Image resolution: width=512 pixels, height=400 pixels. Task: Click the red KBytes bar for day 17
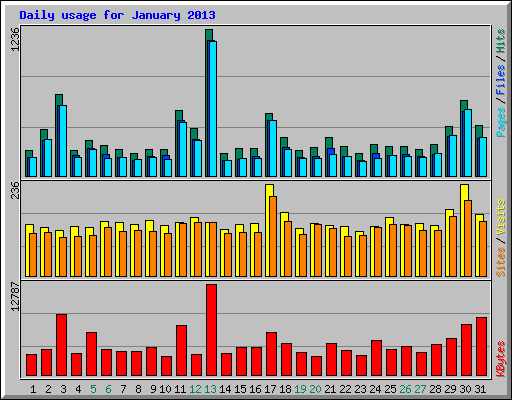271,354
